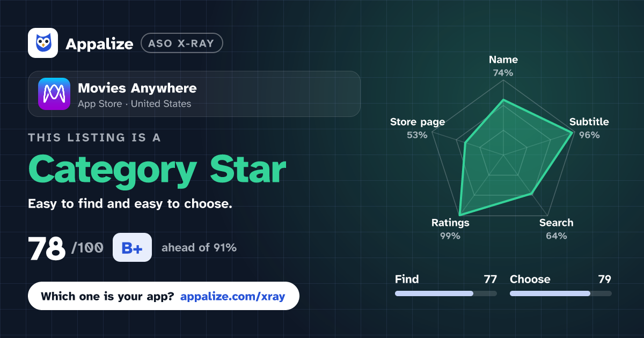Click the Movies Anywhere app title
The image size is (644, 338).
pos(137,88)
